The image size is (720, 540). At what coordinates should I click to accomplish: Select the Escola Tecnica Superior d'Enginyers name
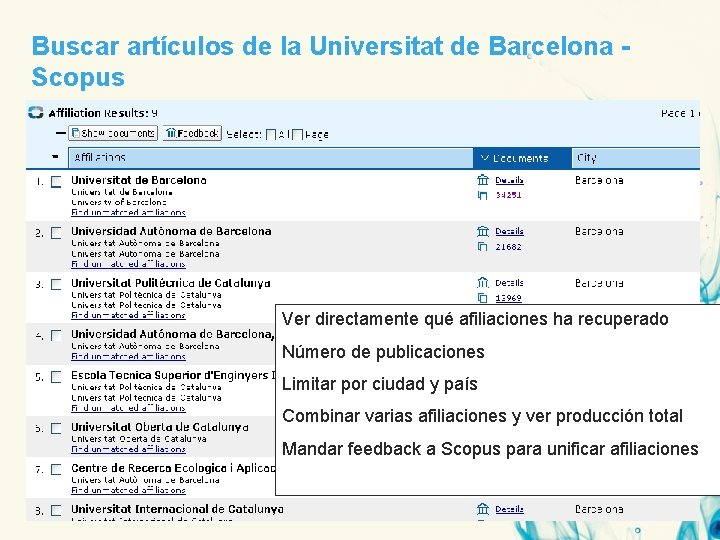(x=173, y=376)
